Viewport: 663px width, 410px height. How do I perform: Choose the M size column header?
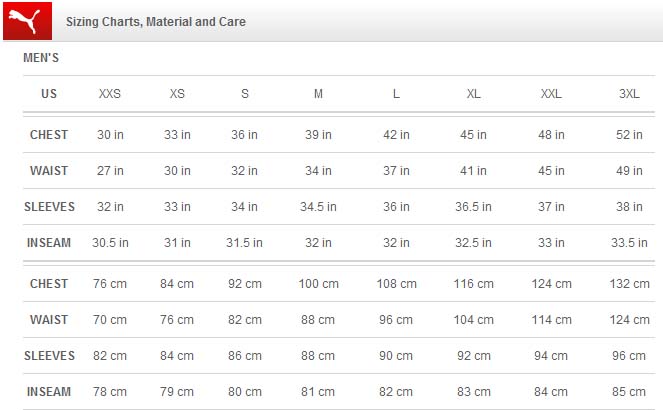pyautogui.click(x=318, y=94)
